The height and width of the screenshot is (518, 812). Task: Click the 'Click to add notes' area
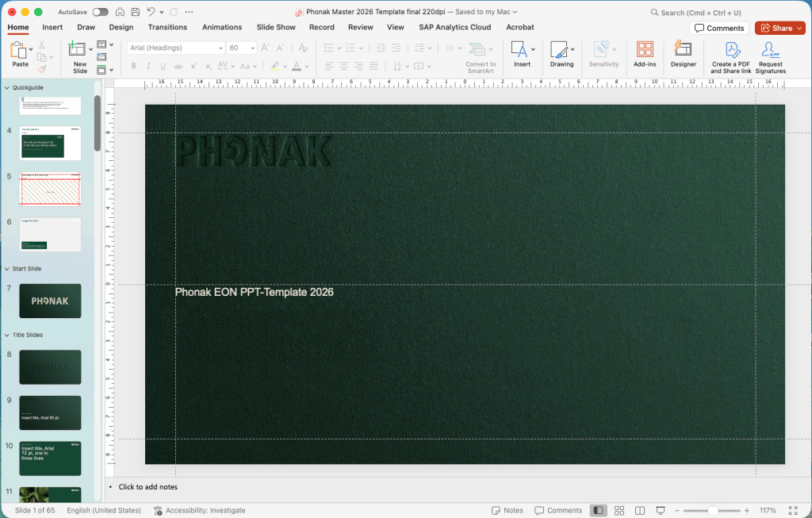point(147,487)
